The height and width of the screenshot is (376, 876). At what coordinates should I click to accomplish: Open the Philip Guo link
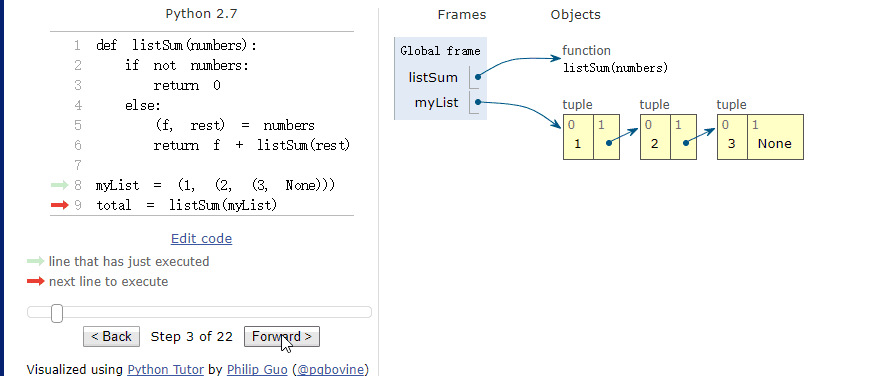pyautogui.click(x=257, y=369)
